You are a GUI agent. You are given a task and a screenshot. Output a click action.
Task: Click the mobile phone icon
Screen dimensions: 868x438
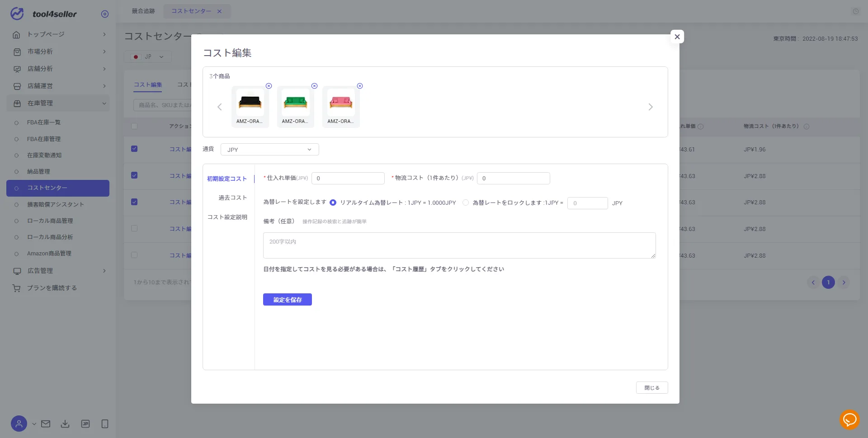coord(105,424)
